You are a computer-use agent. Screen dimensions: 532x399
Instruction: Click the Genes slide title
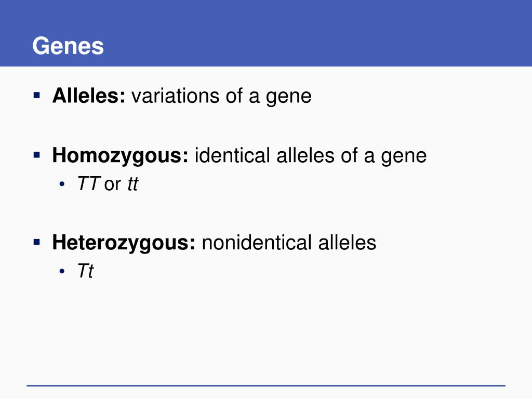[x=68, y=46]
